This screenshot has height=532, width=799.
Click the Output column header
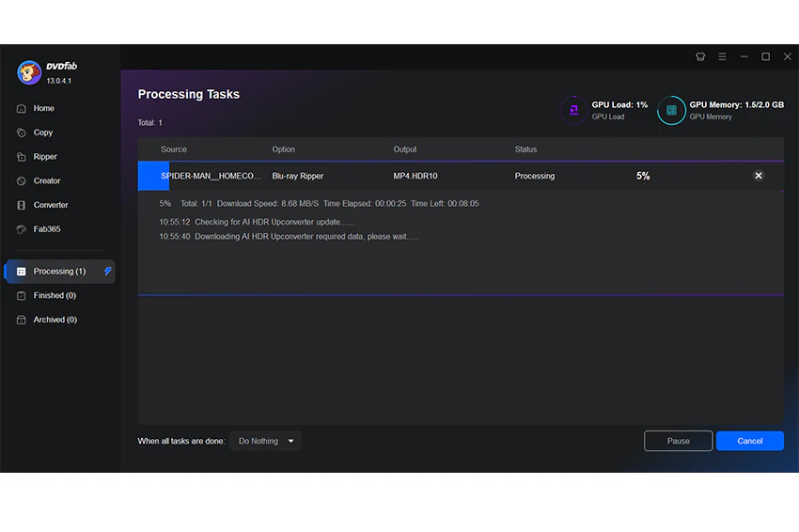pyautogui.click(x=404, y=149)
